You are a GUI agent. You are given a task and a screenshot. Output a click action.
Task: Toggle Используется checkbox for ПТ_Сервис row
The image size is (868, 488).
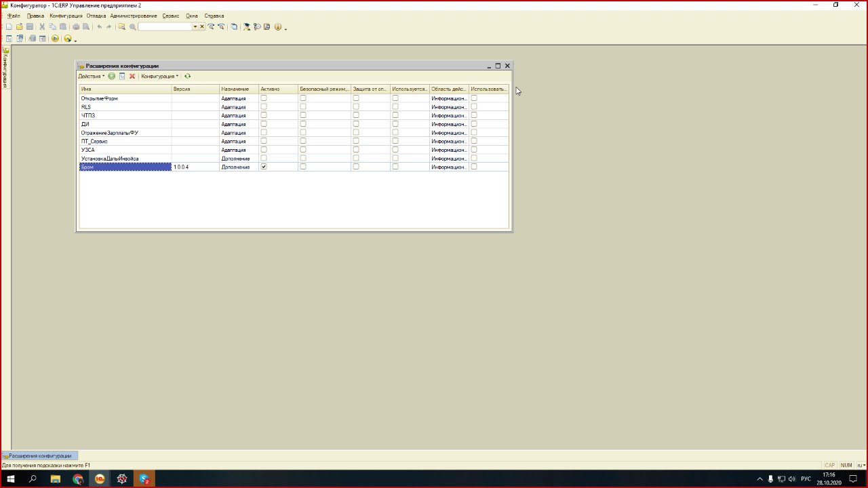click(395, 140)
